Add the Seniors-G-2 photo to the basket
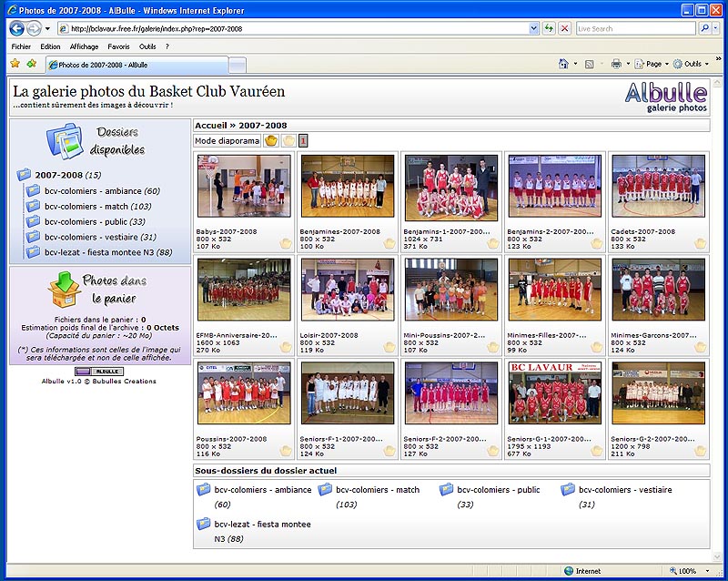Viewport: 728px width, 581px height. point(700,451)
